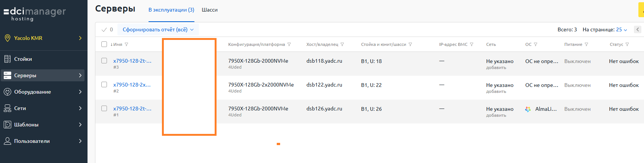Change the На странице: 25 page size
This screenshot has width=644, height=163.
coord(622,29)
